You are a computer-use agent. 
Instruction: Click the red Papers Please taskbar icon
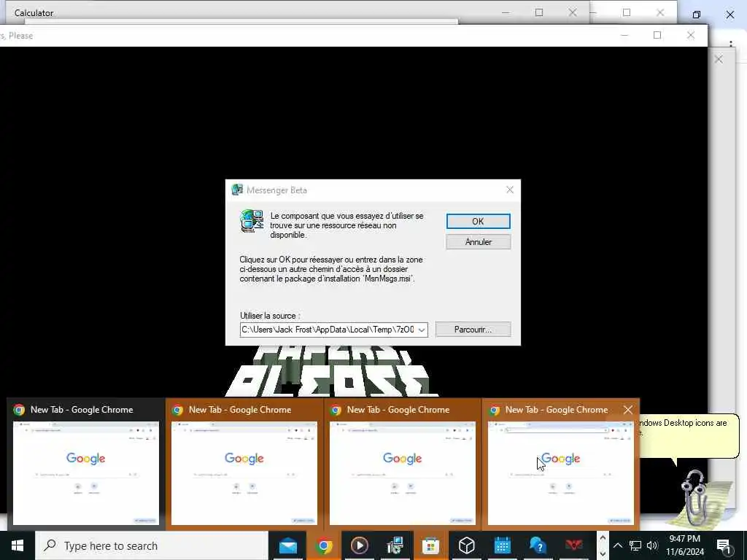[573, 545]
